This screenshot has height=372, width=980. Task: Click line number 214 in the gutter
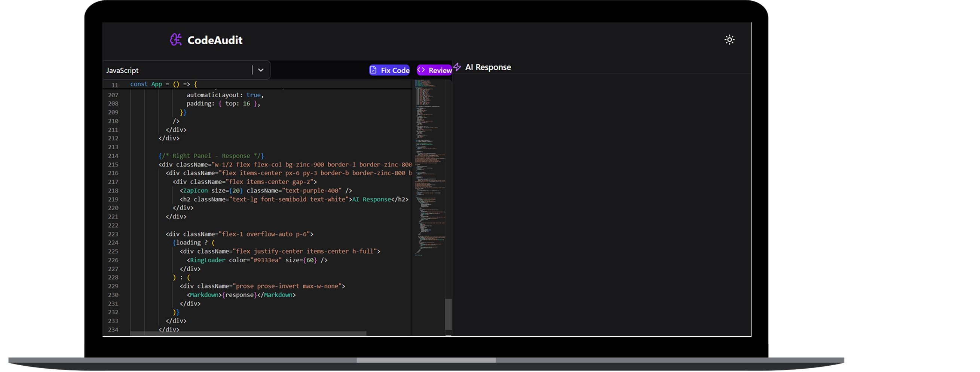pos(113,156)
